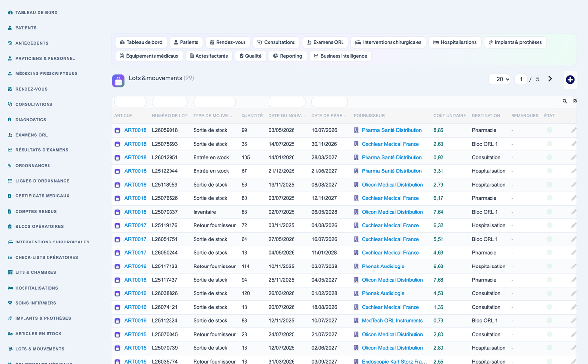Open the Actes facturés tab
Image resolution: width=588 pixels, height=364 pixels.
209,56
